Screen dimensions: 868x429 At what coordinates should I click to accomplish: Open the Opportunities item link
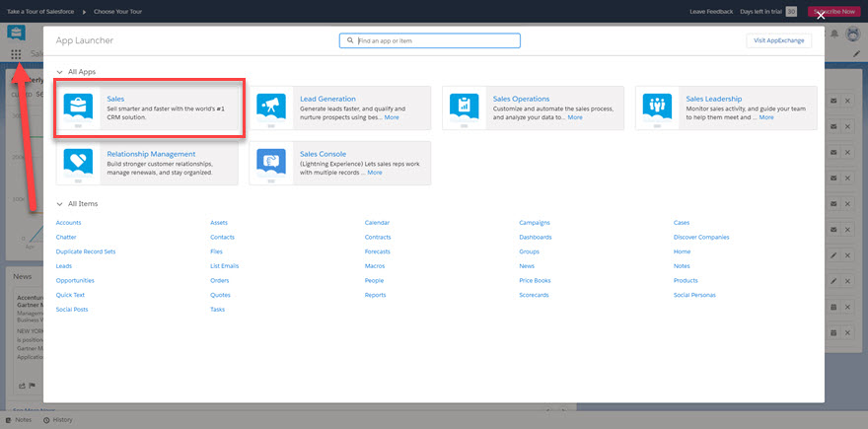pos(75,280)
